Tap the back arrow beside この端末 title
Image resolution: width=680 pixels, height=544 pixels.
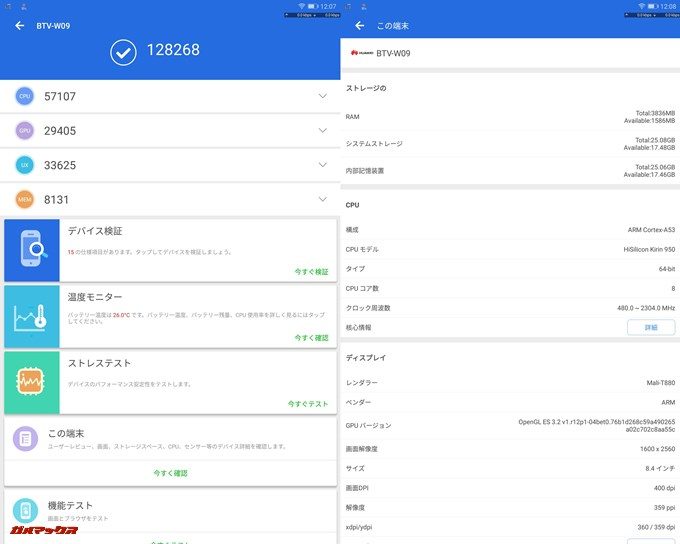pos(358,25)
